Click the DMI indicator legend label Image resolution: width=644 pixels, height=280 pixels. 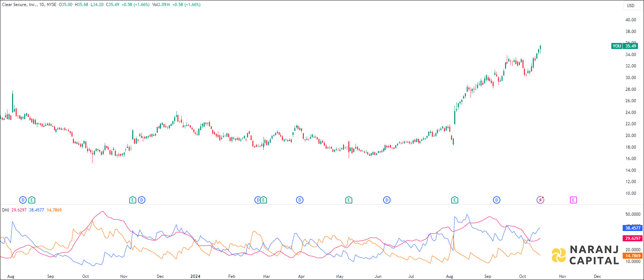5,210
